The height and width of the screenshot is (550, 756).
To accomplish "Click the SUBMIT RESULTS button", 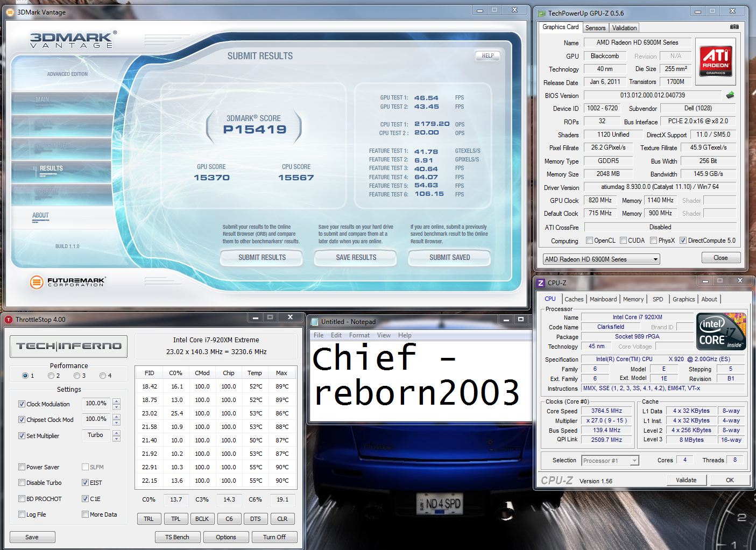I will click(x=262, y=257).
